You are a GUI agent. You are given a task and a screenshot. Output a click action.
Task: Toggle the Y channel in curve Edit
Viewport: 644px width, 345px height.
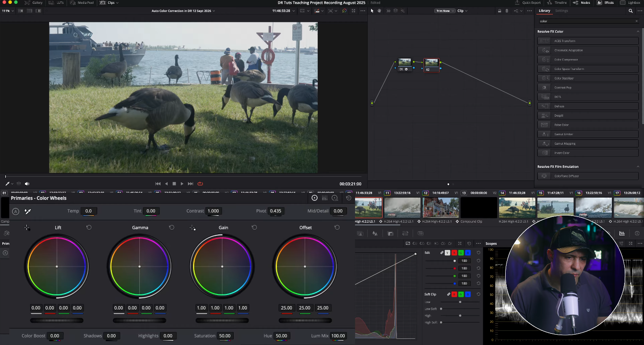click(448, 253)
